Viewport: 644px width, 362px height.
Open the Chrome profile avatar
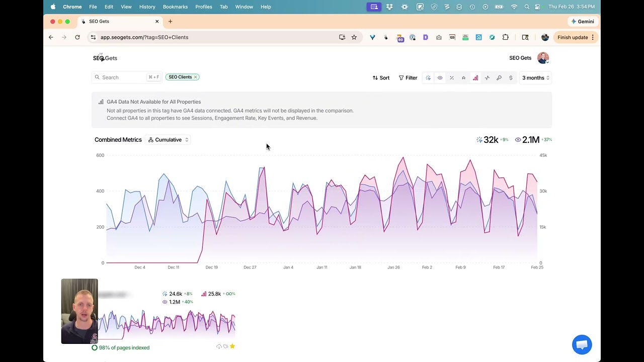(x=545, y=37)
